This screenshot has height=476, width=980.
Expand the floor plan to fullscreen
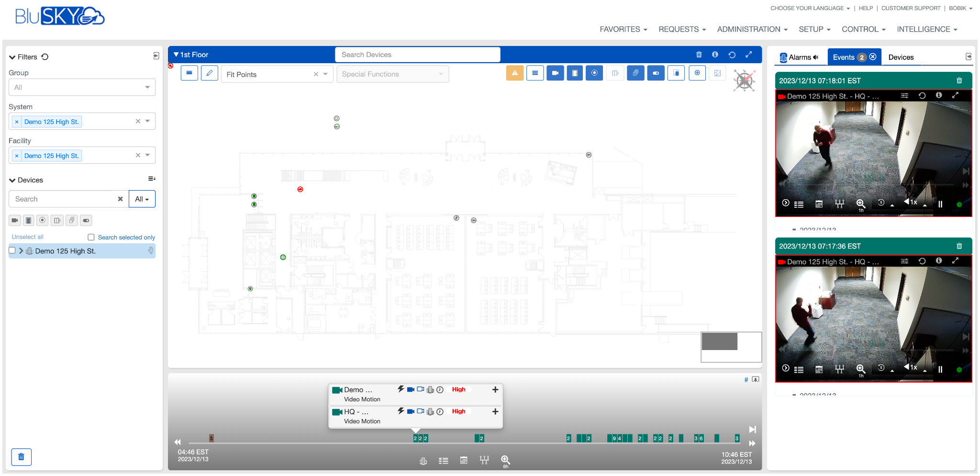[748, 54]
